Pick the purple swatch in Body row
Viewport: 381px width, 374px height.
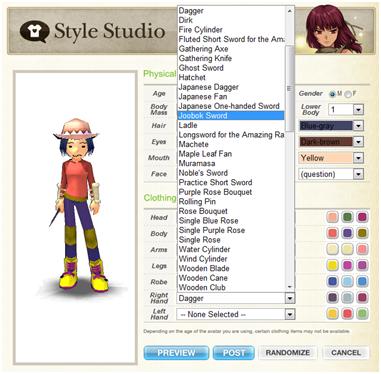point(347,233)
